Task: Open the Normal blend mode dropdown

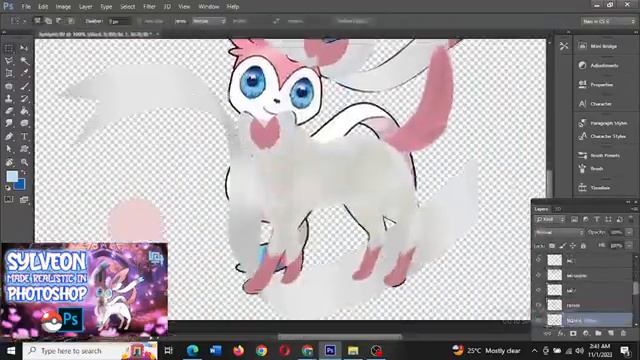Action: click(559, 232)
